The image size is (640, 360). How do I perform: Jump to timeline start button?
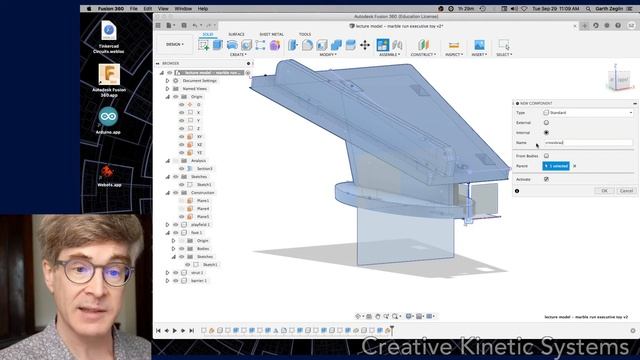158,331
